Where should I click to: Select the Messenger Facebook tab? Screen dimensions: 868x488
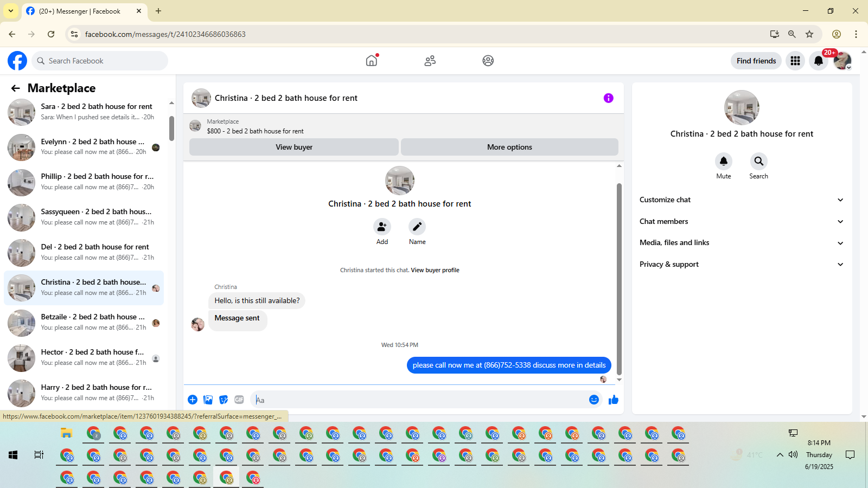click(x=84, y=11)
